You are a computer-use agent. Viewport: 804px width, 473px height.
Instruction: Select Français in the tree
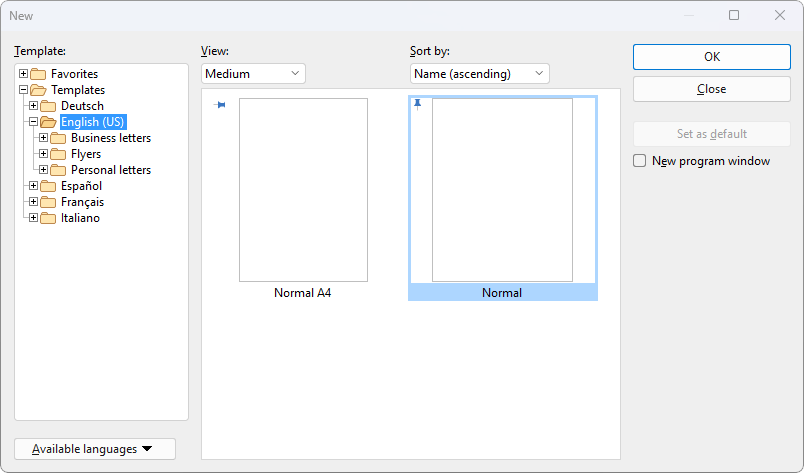82,202
